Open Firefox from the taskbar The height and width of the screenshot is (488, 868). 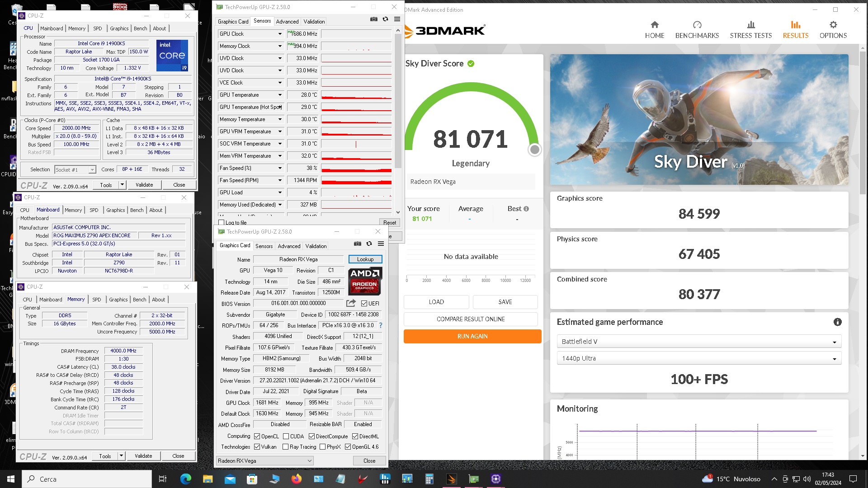click(296, 479)
